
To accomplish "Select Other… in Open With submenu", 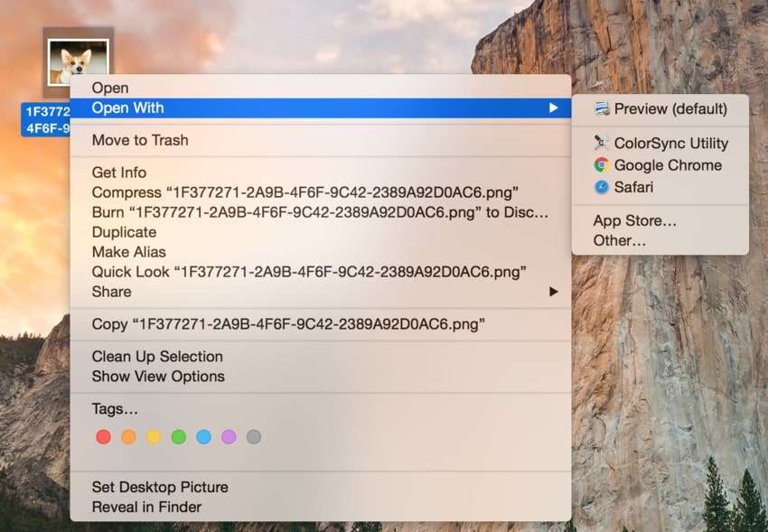I will 620,241.
